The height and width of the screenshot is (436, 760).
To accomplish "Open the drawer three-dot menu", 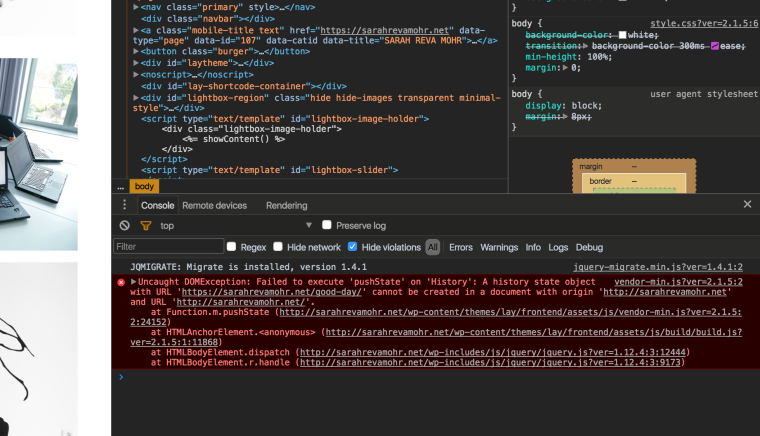I will click(x=126, y=205).
